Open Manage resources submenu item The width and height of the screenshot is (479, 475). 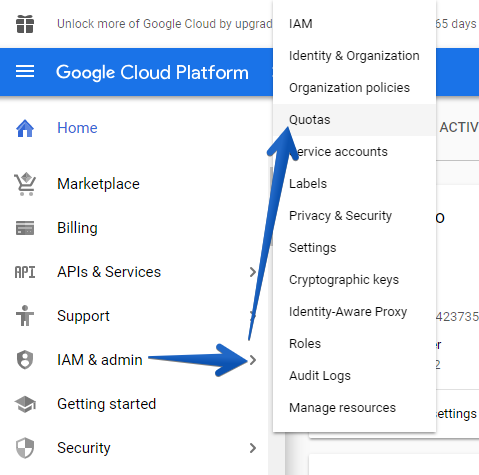tap(354, 408)
